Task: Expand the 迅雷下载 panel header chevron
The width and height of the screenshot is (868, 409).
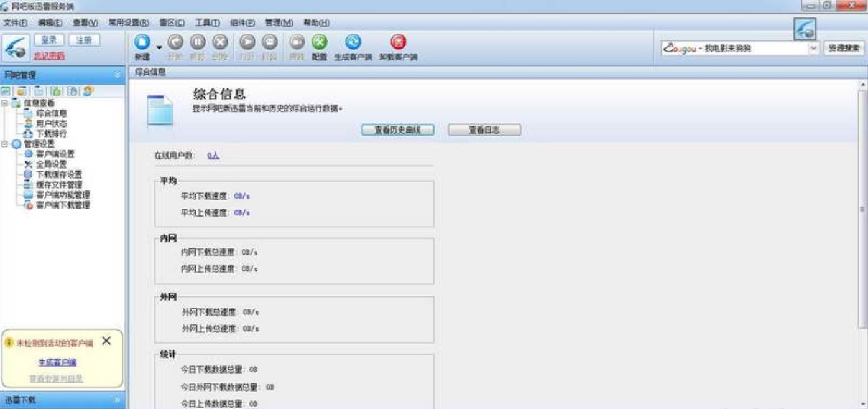Action: 118,400
